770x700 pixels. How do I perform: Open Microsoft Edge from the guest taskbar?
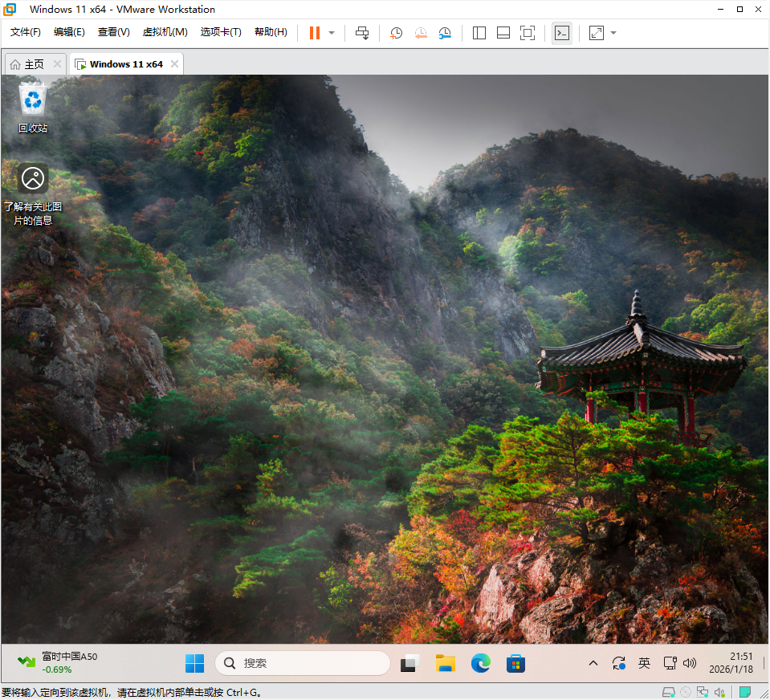(x=480, y=663)
